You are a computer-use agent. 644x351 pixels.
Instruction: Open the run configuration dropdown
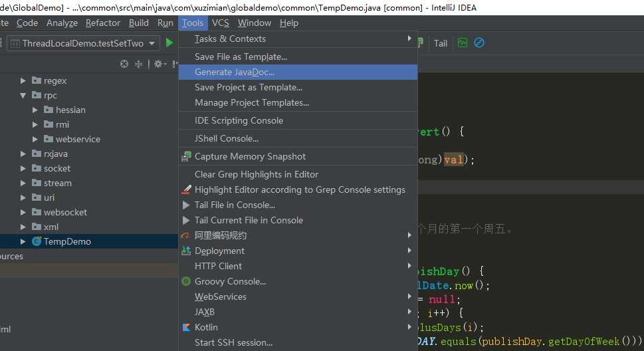pos(152,43)
